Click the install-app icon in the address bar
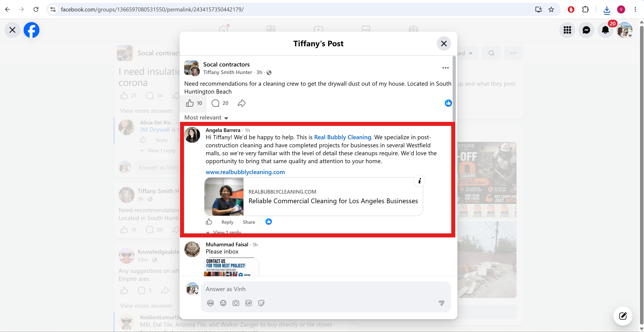The width and height of the screenshot is (644, 332). 539,9
